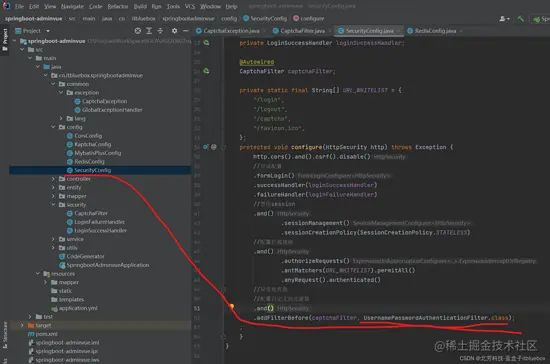The height and width of the screenshot is (364, 550).
Task: Hide the Project tool window with minus icon
Action: click(186, 31)
